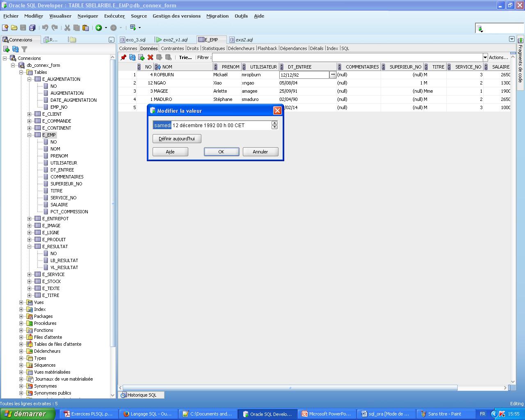
Task: Click the Cut scissors icon
Action: point(67,27)
